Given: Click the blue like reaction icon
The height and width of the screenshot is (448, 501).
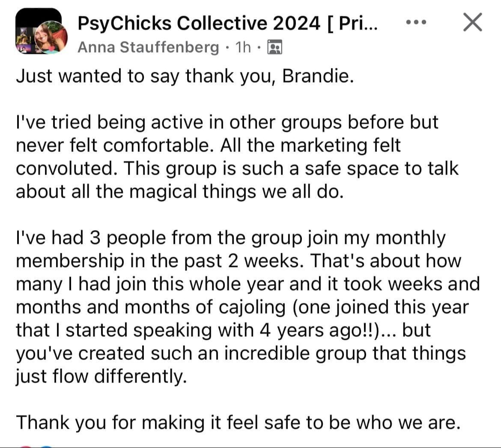Looking at the screenshot, I should (46, 446).
